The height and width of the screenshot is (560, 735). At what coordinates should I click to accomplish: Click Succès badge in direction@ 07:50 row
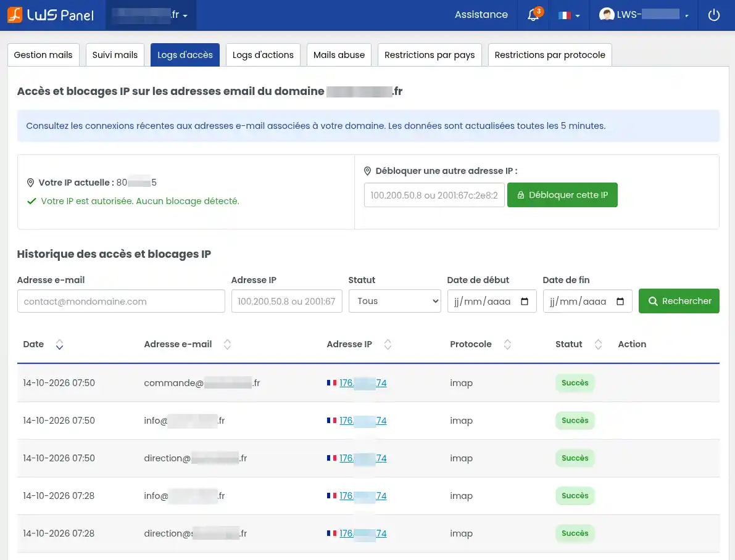click(x=575, y=458)
